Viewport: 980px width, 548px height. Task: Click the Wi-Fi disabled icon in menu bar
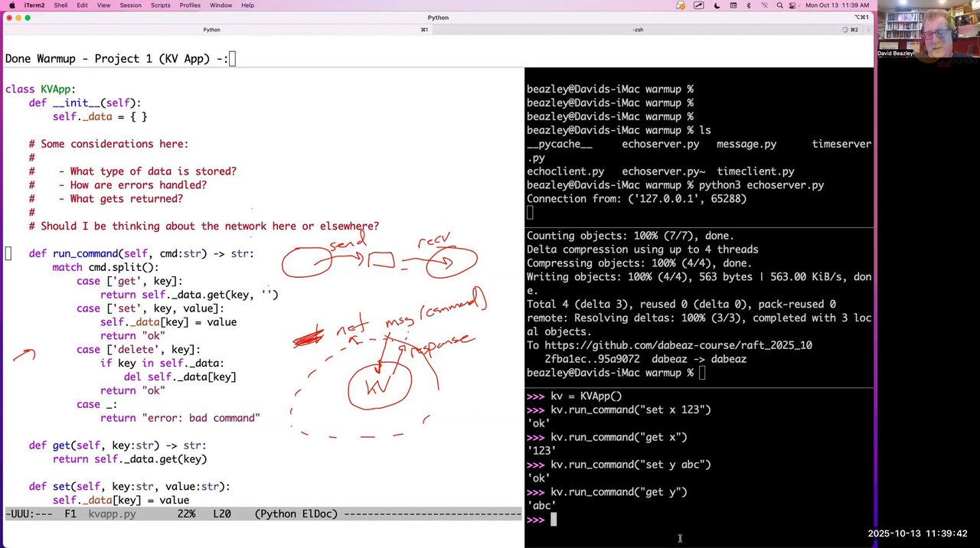click(764, 5)
